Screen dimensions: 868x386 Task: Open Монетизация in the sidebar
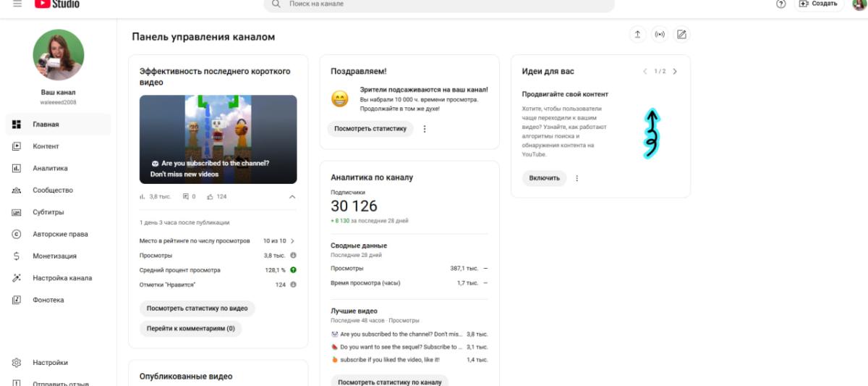point(58,256)
